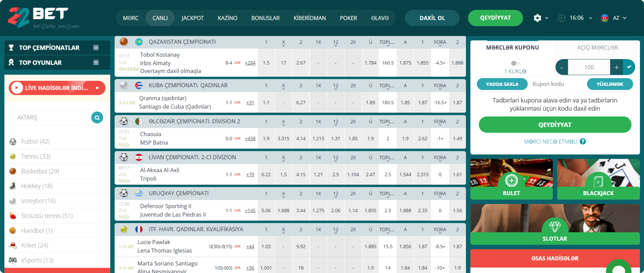
Task: Open +284 markets for Tobol Kostanay
Action: 250,63
